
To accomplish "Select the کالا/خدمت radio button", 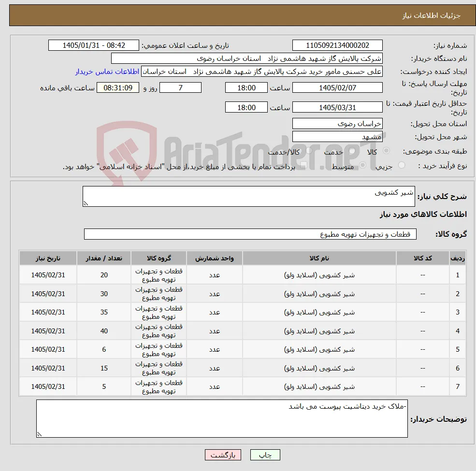I will click(x=309, y=151).
